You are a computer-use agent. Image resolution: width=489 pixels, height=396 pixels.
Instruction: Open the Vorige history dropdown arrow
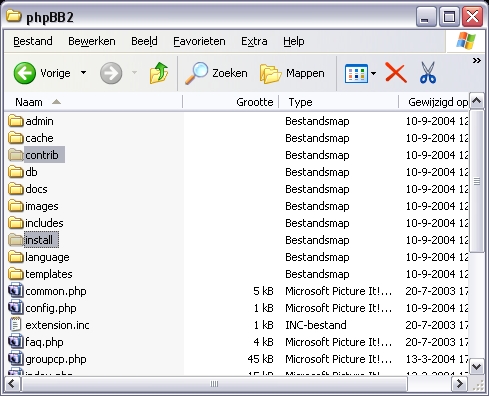pyautogui.click(x=83, y=72)
